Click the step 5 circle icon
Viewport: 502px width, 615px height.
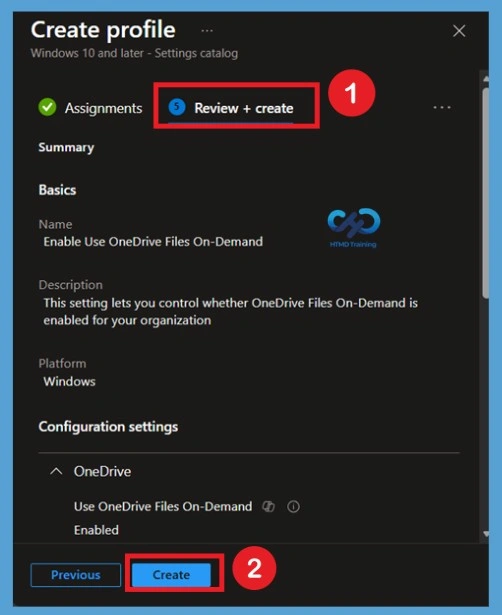(177, 107)
